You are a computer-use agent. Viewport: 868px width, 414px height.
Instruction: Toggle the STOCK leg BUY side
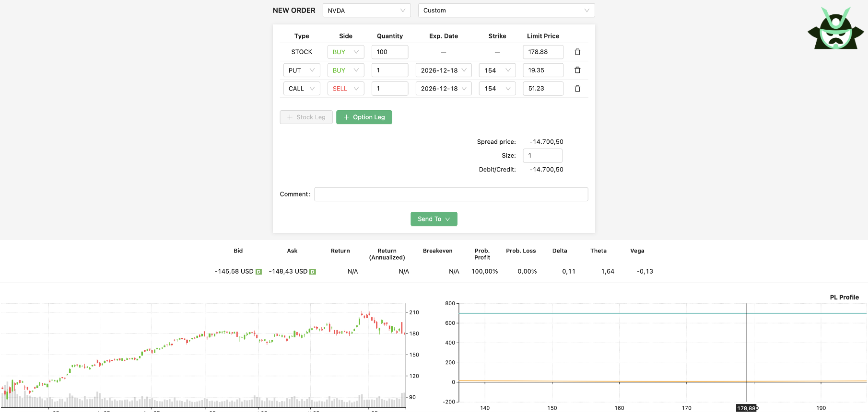pos(345,52)
